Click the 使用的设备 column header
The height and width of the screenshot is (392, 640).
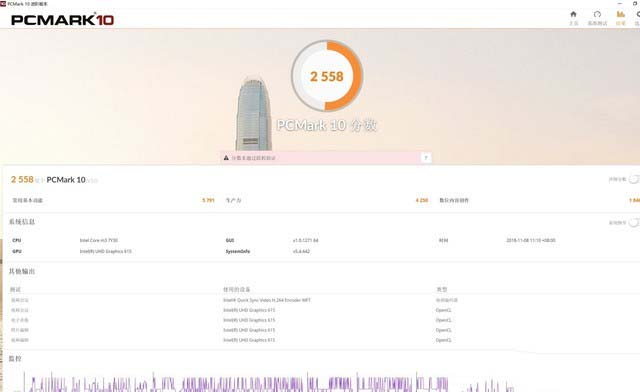tap(237, 289)
